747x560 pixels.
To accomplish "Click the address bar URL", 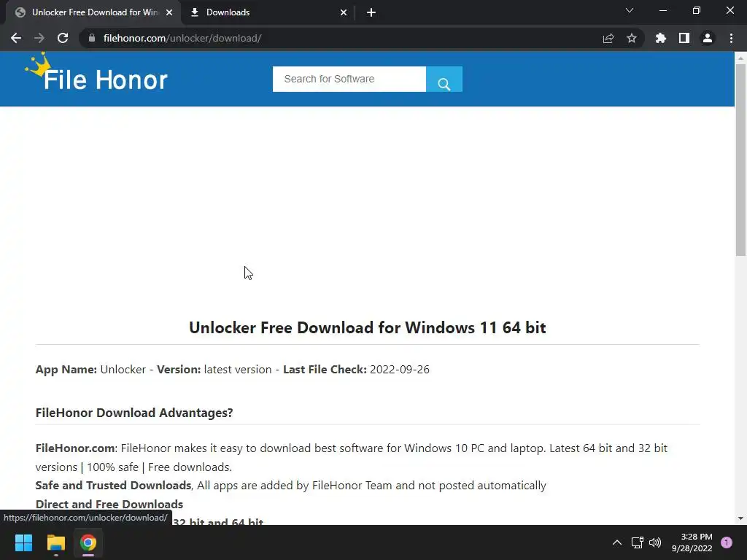I will pyautogui.click(x=182, y=38).
